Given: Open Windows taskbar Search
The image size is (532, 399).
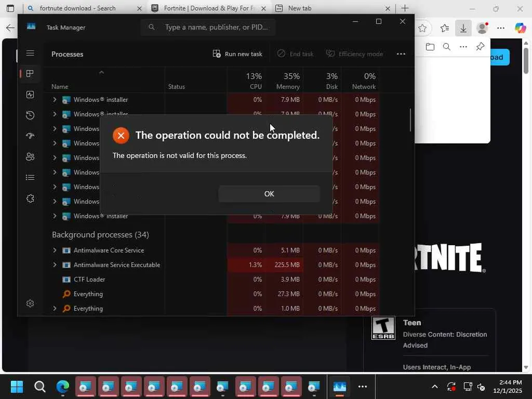Looking at the screenshot, I should [39, 387].
